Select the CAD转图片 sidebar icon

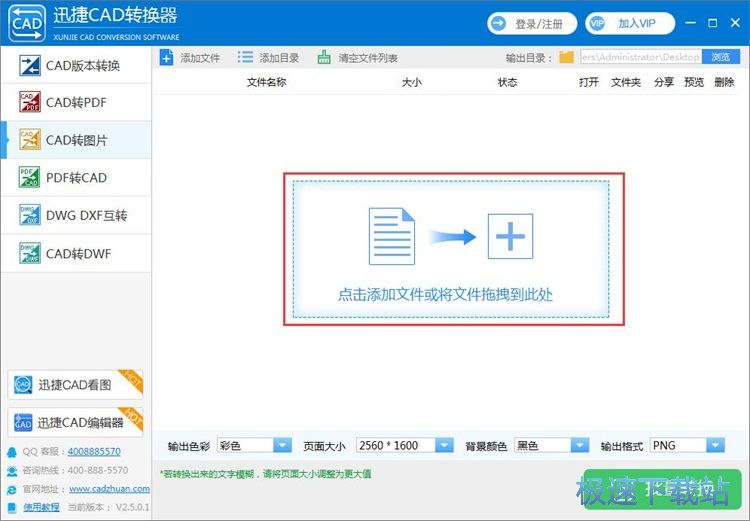[30, 140]
